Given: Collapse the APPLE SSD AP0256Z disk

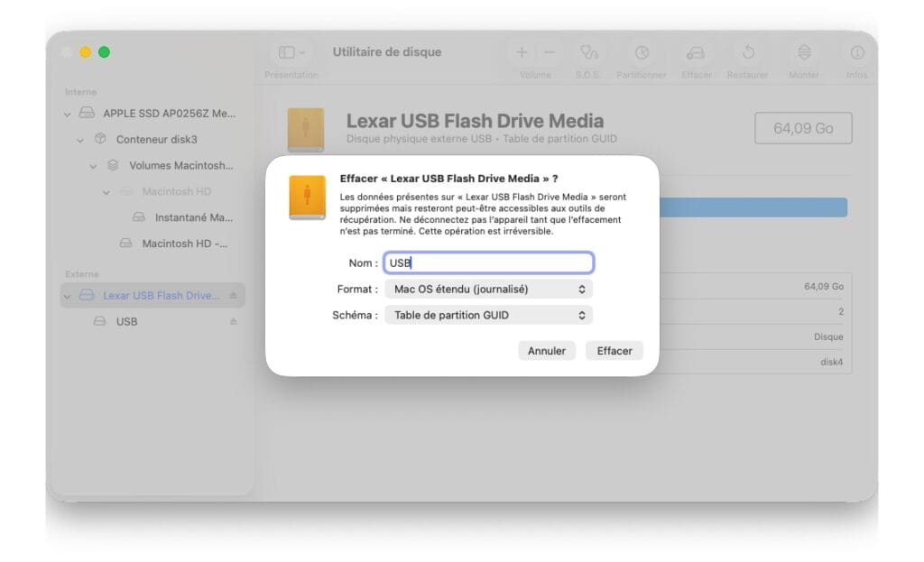Looking at the screenshot, I should click(67, 114).
